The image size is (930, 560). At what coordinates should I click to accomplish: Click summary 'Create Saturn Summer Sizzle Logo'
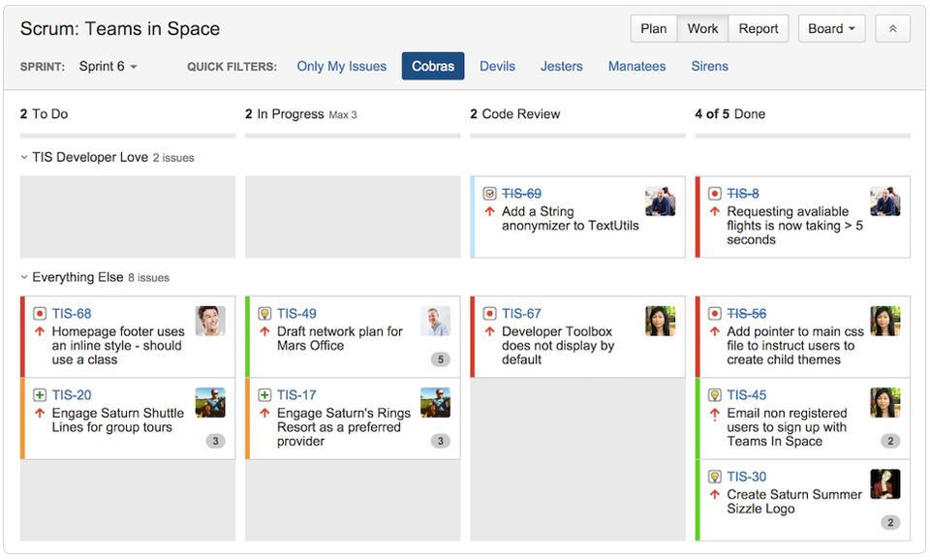[794, 501]
